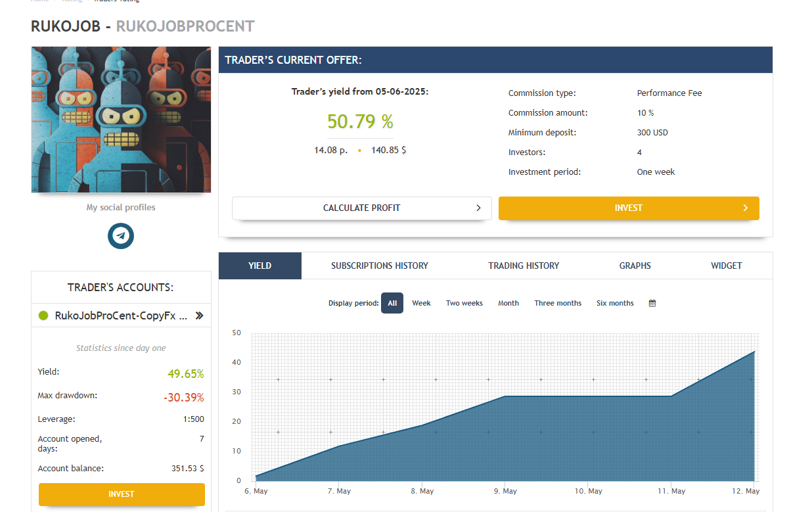
Task: Select the Six months display period
Action: coord(615,303)
